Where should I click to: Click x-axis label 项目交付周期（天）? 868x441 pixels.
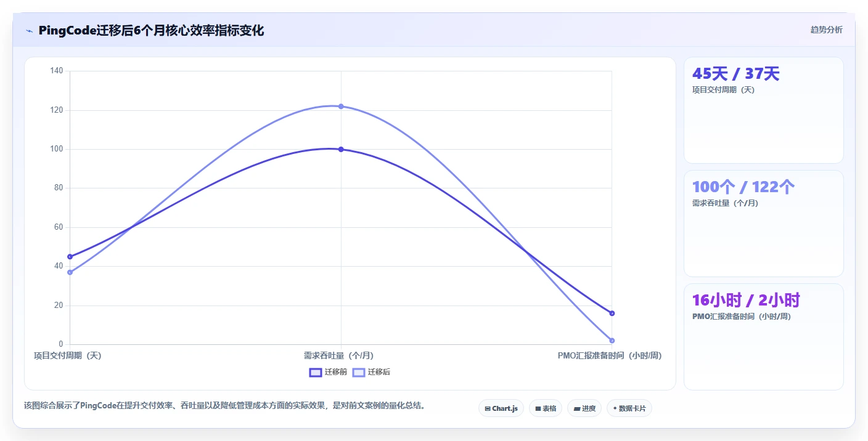tap(67, 355)
